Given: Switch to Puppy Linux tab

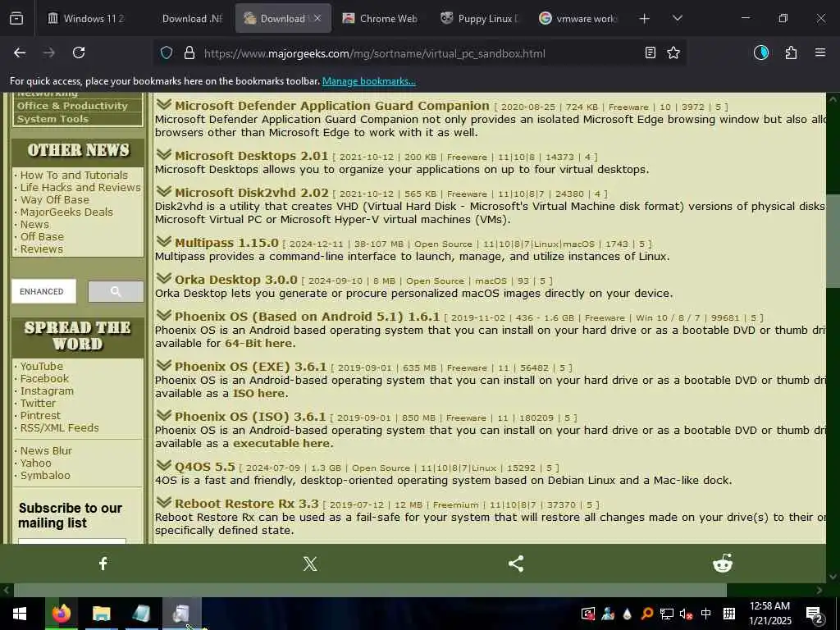Looking at the screenshot, I should [x=479, y=19].
